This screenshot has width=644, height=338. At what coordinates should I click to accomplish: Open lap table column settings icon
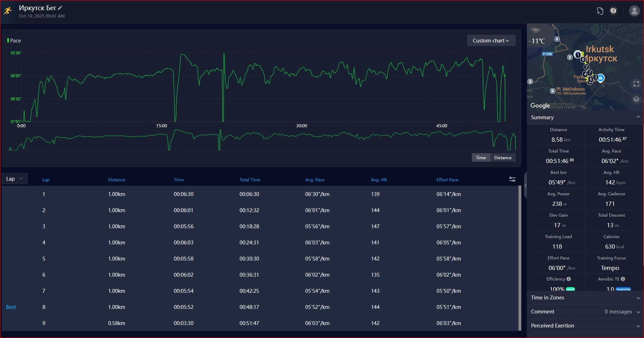click(x=512, y=179)
